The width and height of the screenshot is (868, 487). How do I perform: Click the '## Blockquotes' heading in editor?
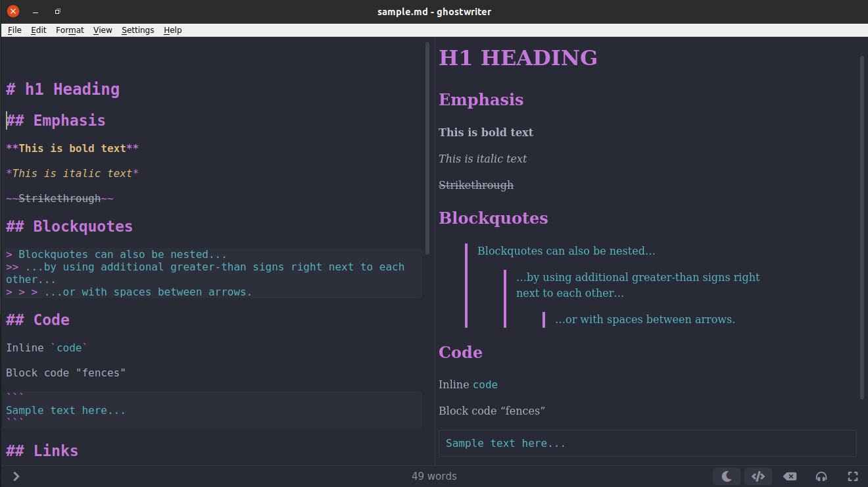click(70, 227)
